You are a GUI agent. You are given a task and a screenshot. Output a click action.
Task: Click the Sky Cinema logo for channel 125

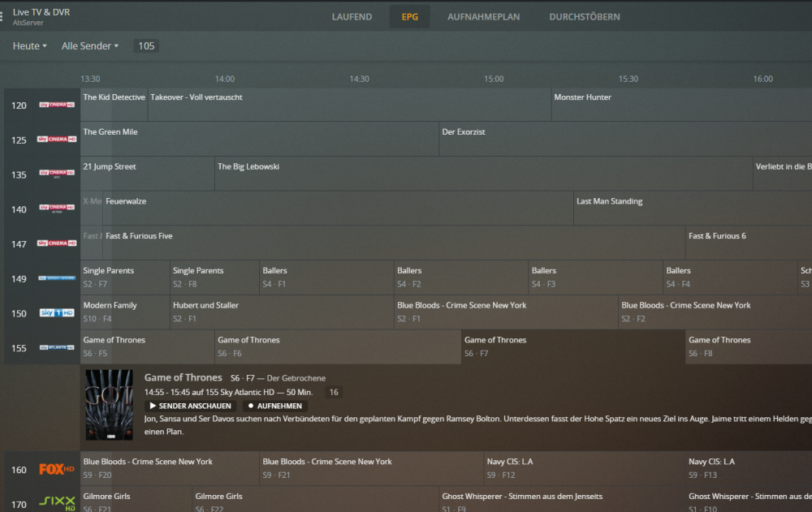click(57, 140)
